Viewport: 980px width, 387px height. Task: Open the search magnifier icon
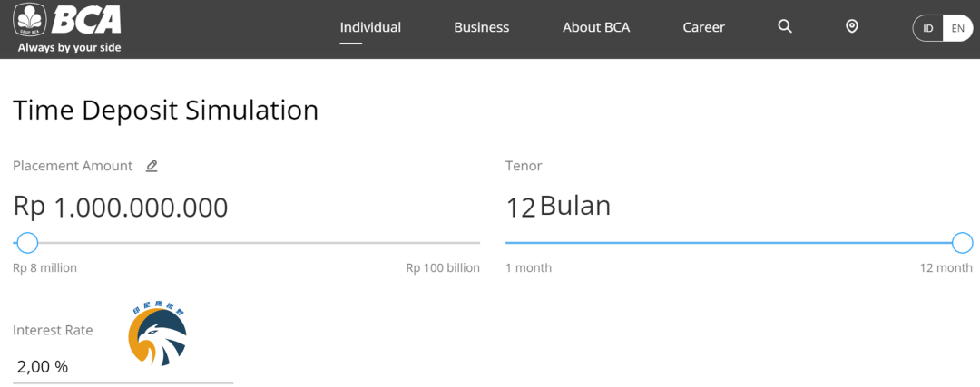pyautogui.click(x=785, y=27)
